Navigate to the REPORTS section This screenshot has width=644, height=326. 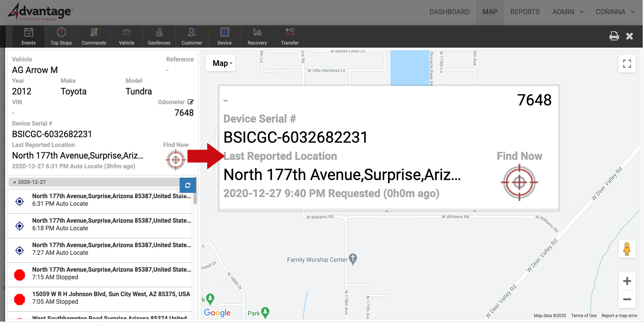tap(525, 12)
